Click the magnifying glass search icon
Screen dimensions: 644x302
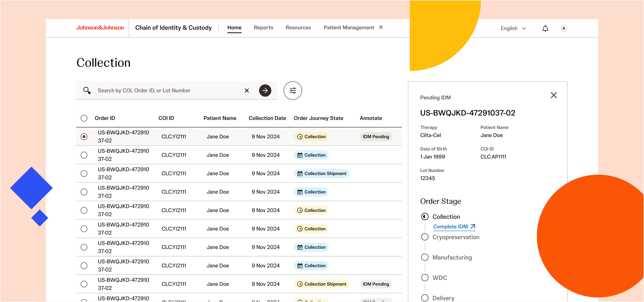(x=87, y=90)
